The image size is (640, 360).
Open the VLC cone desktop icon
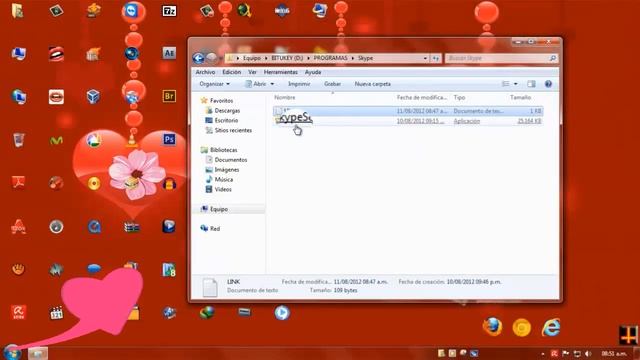pyautogui.click(x=132, y=140)
